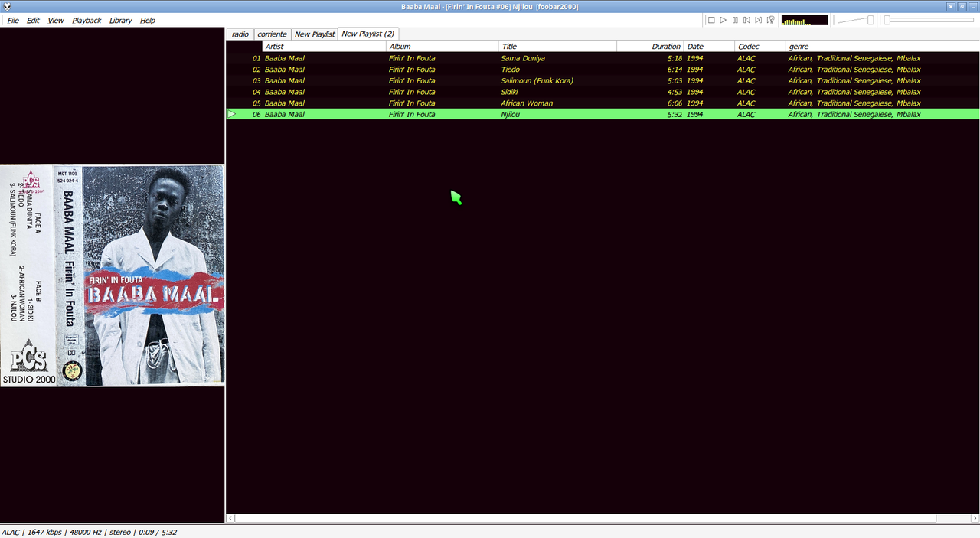The image size is (980, 538).
Task: Pause the current track
Action: click(x=735, y=20)
